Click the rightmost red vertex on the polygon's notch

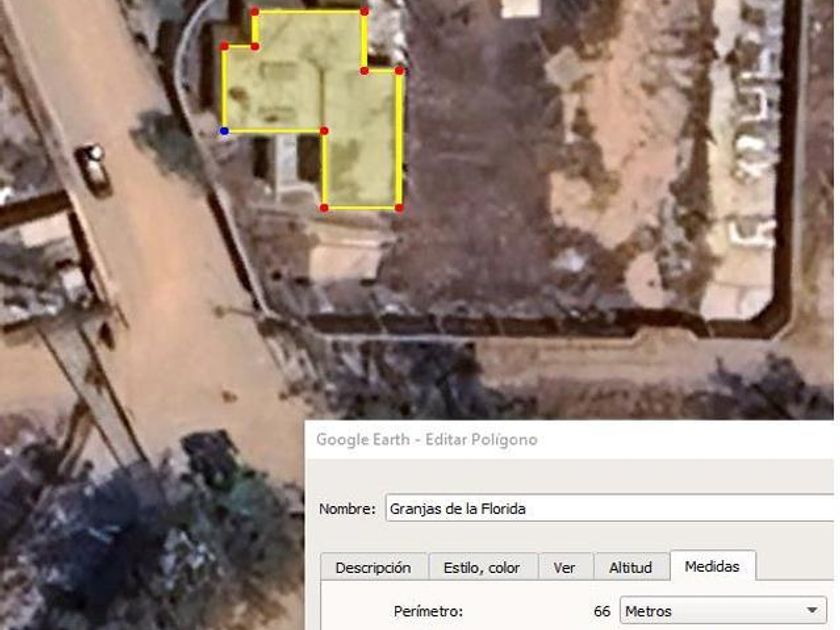399,71
